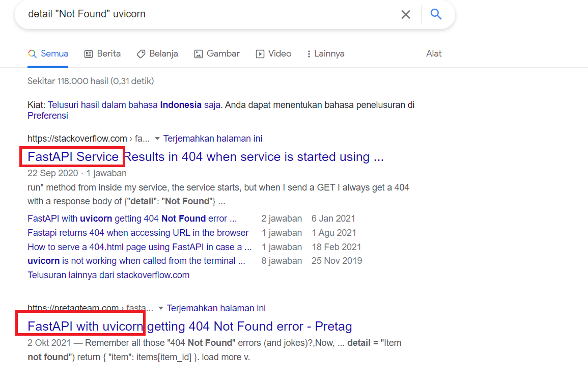
Task: Expand dropdown arrow next to stackoverflow.com URL
Action: pos(157,139)
